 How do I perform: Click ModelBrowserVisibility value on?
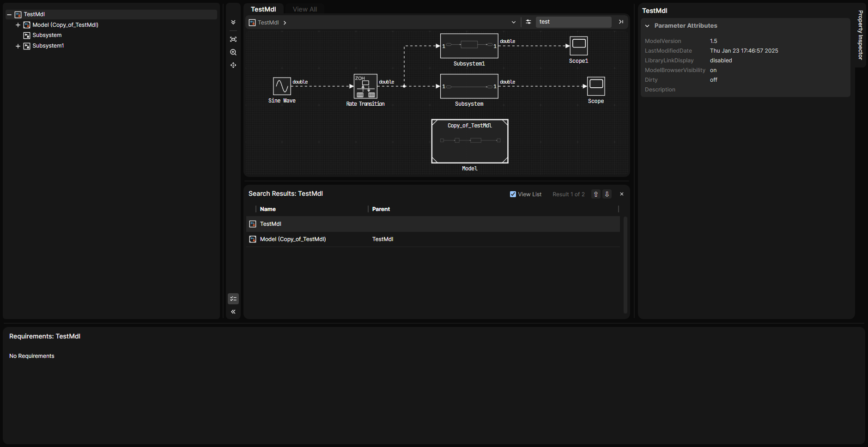713,70
